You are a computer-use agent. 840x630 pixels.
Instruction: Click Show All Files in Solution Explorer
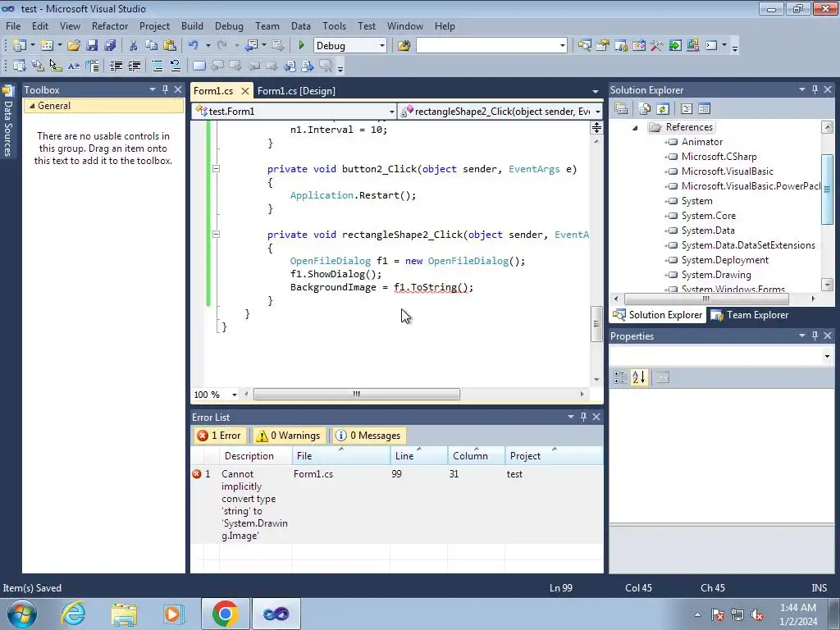coord(645,109)
